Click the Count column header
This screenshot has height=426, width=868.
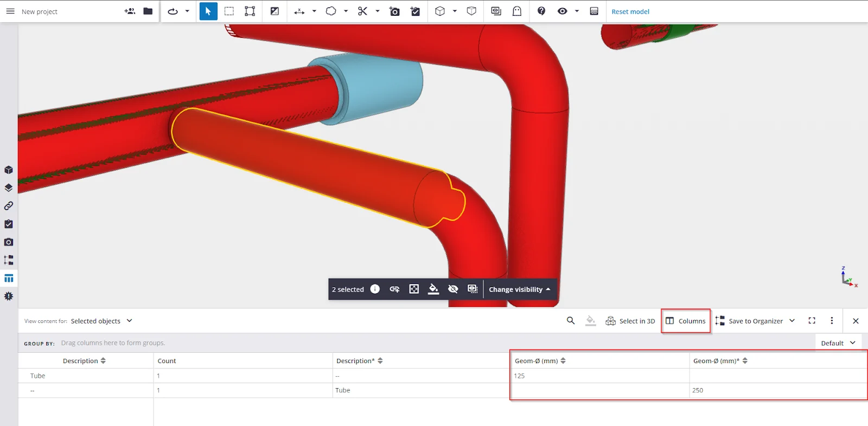[167, 361]
